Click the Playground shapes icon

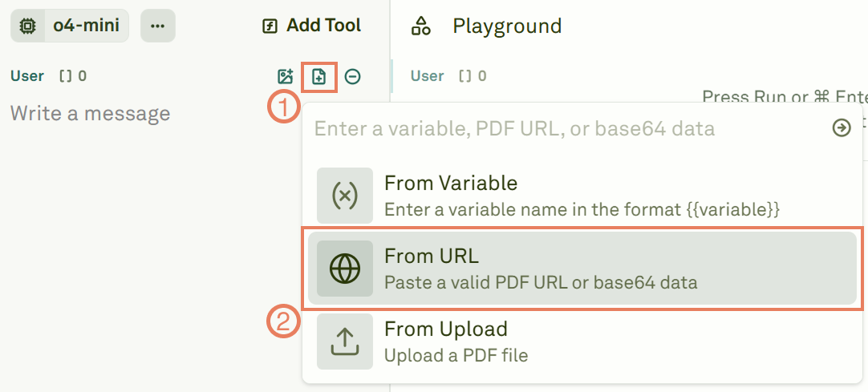pyautogui.click(x=421, y=26)
